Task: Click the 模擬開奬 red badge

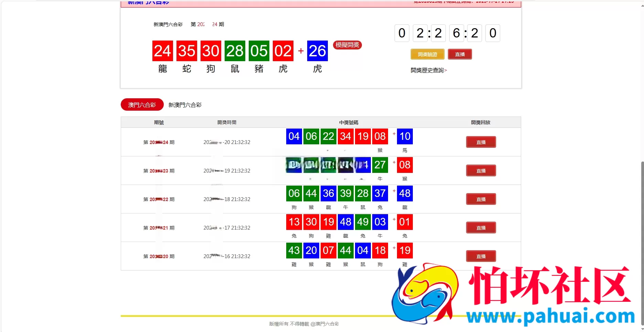Action: 347,45
